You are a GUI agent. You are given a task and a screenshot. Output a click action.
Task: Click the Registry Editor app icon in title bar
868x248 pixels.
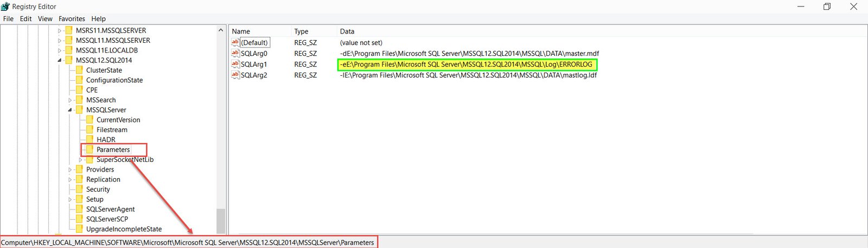5,6
